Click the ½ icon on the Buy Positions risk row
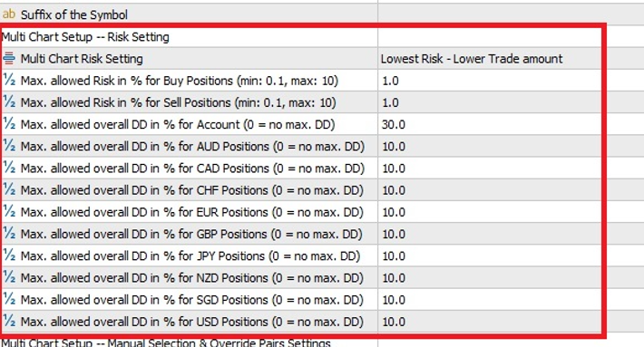 [9, 80]
